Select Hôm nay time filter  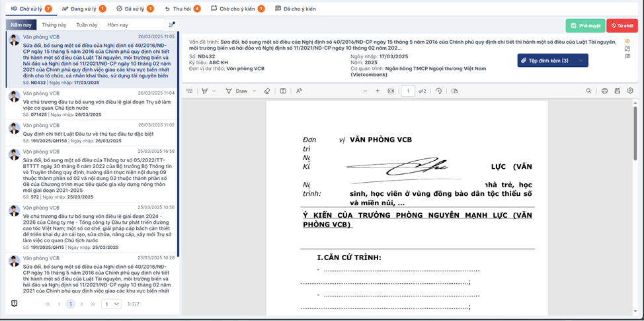point(118,24)
